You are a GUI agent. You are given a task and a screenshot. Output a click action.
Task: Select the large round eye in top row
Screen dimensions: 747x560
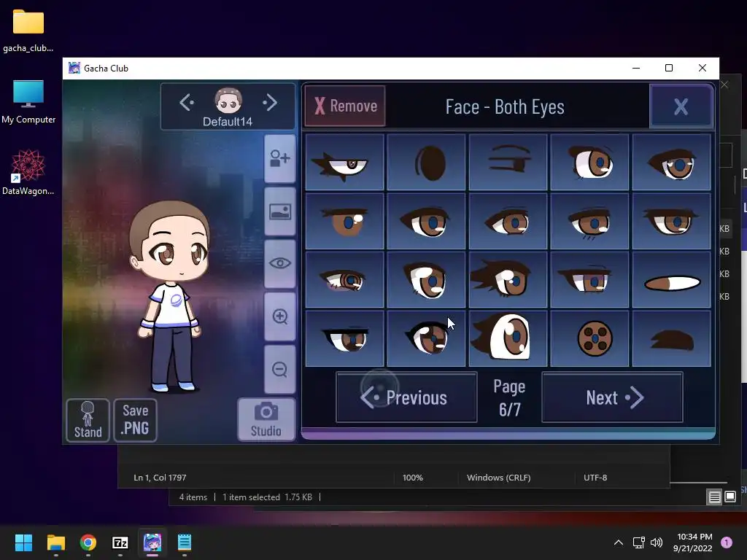(x=589, y=163)
